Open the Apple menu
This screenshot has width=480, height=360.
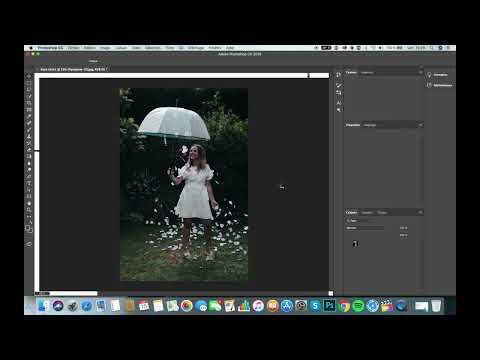31,48
